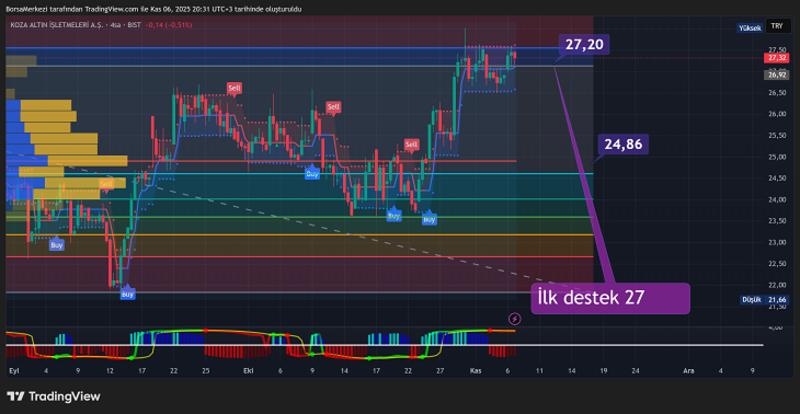The height and width of the screenshot is (414, 800).
Task: Select the 24,86 price callout
Action: (x=622, y=145)
